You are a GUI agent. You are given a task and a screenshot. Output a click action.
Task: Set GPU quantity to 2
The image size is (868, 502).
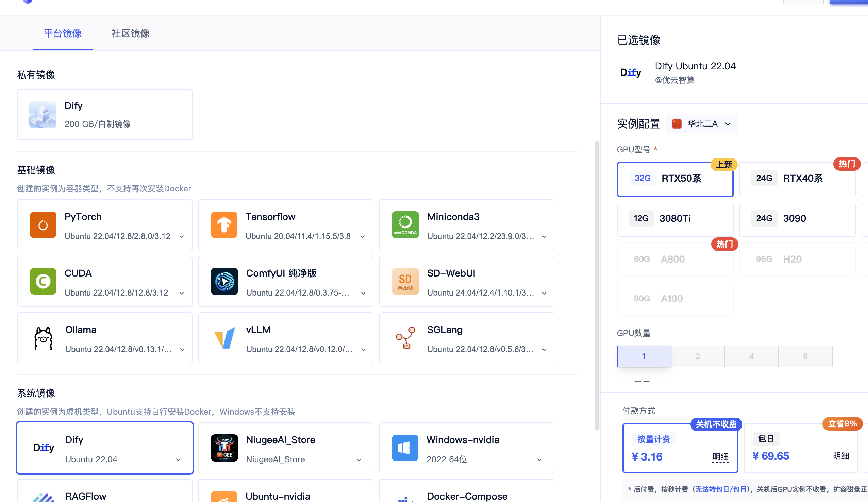tap(698, 356)
